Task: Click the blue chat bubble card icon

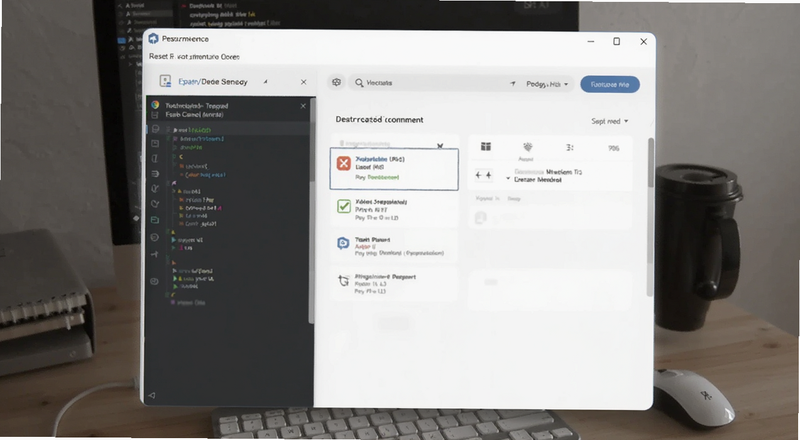Action: [x=343, y=243]
